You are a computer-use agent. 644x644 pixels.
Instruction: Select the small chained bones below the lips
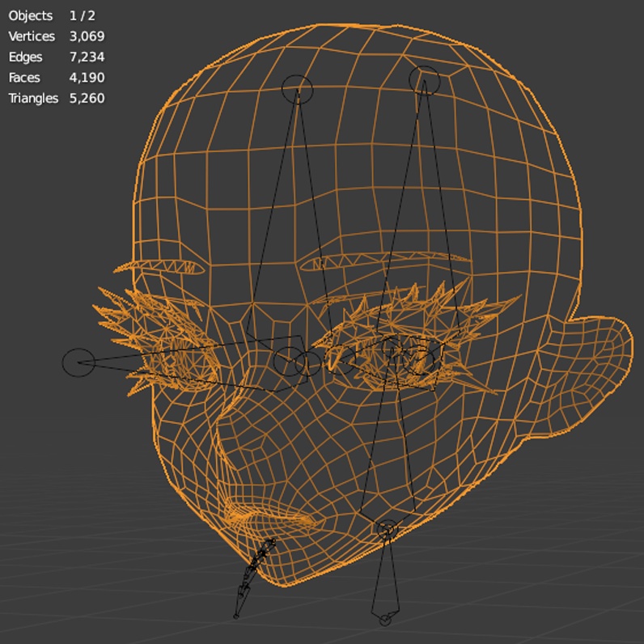click(x=254, y=578)
